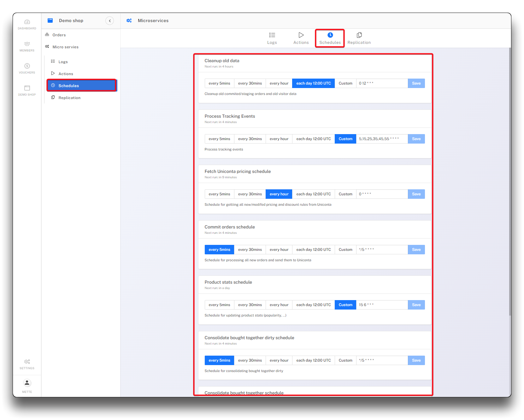This screenshot has height=420, width=524.
Task: Switch to the Replication tab at top
Action: coord(359,38)
